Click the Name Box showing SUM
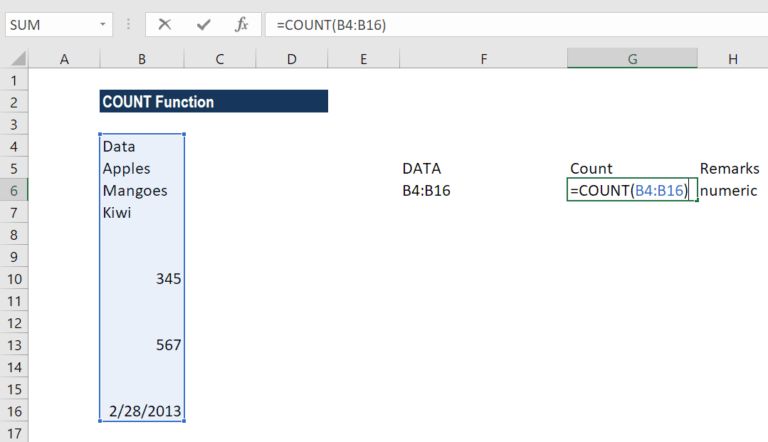768x442 pixels. [50, 23]
